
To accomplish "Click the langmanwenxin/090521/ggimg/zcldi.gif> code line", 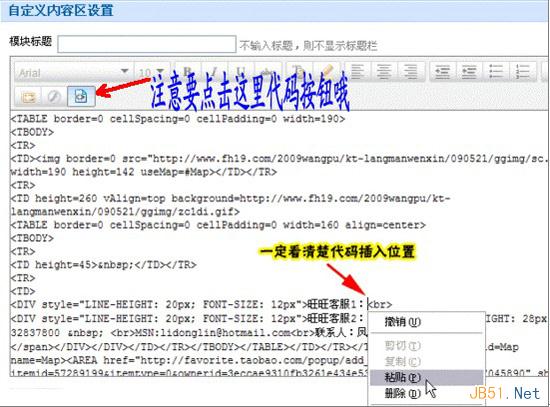I will pos(125,212).
